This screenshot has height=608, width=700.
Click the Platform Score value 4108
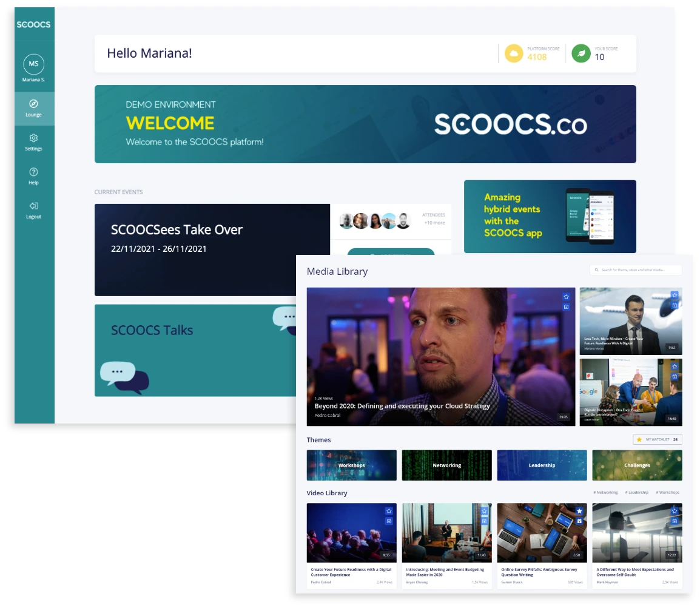point(537,57)
